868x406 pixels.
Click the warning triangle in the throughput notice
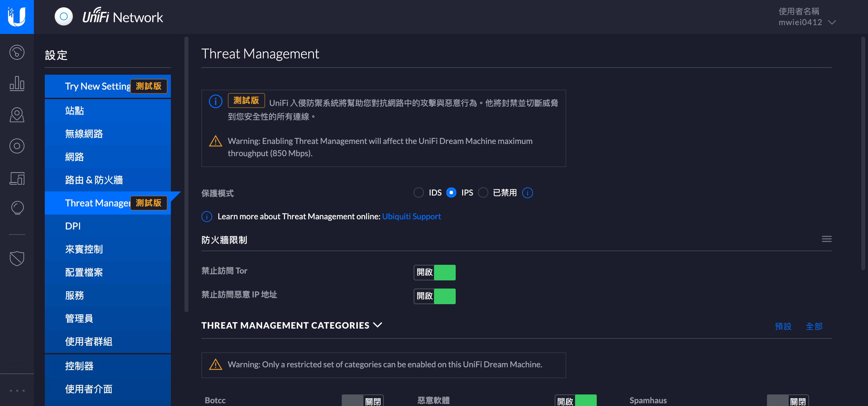click(216, 141)
